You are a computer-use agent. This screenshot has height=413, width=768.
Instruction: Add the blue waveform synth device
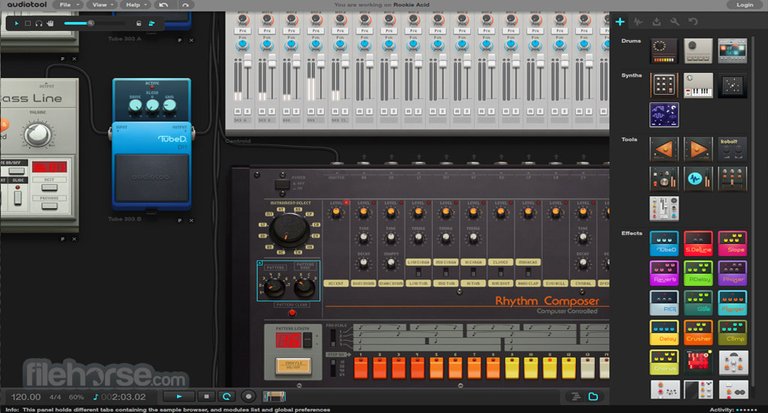tap(664, 115)
